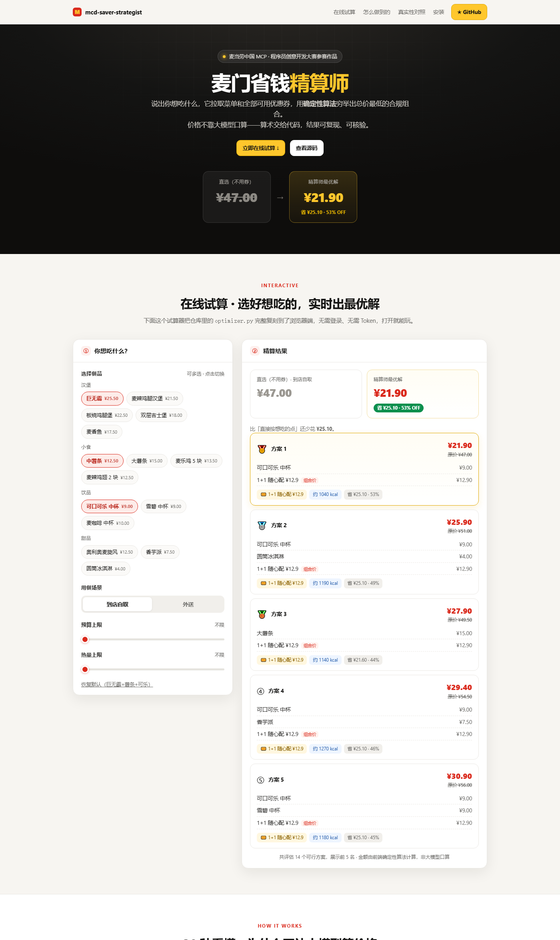The height and width of the screenshot is (940, 560).
Task: Select the 麦咖啡 中杯 chip
Action: pyautogui.click(x=108, y=523)
